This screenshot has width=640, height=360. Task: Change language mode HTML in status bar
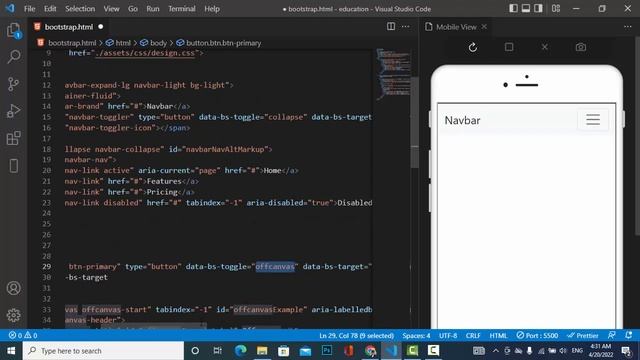click(x=498, y=336)
